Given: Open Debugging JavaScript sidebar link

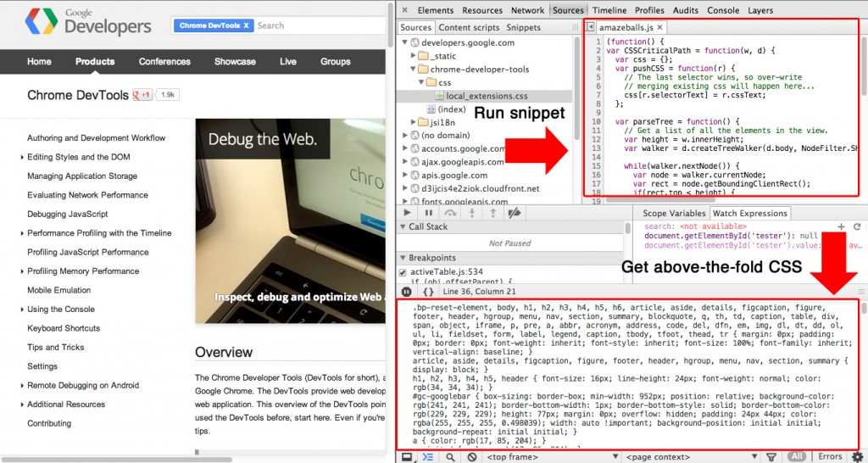Looking at the screenshot, I should 67,214.
